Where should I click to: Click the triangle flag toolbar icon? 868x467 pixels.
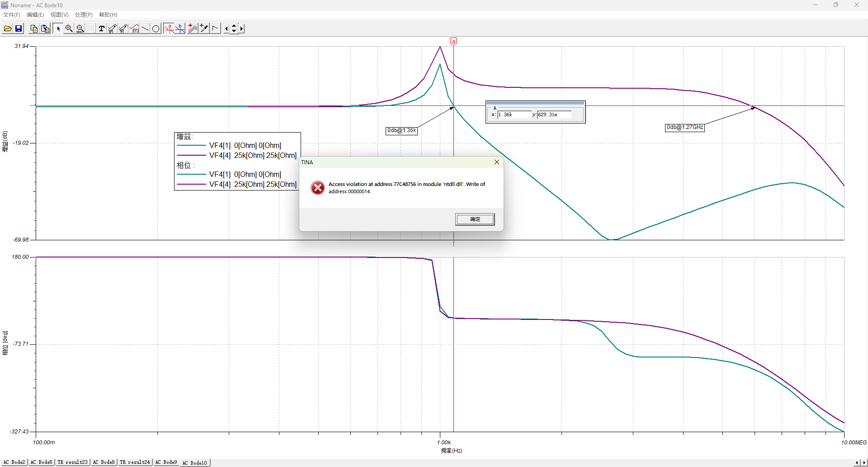coord(215,29)
